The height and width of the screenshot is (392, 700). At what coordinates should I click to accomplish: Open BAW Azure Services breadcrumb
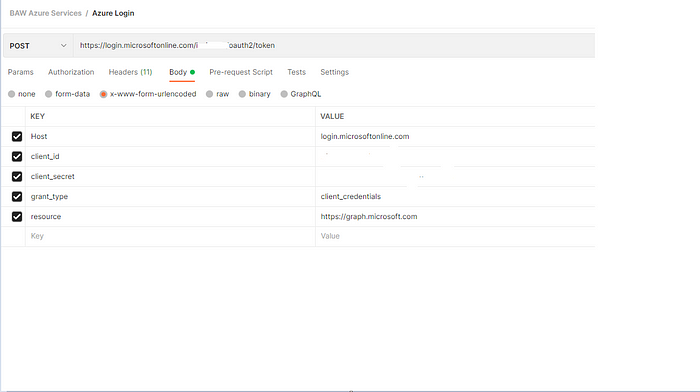coord(46,13)
